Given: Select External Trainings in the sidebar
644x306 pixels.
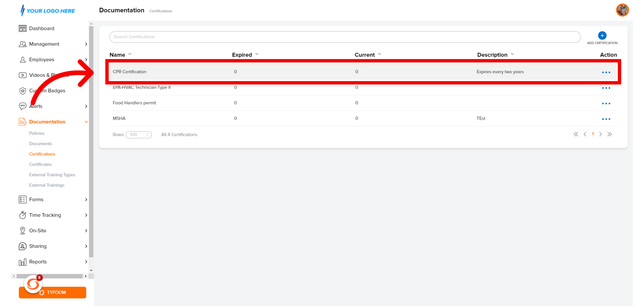Looking at the screenshot, I should click(x=47, y=185).
